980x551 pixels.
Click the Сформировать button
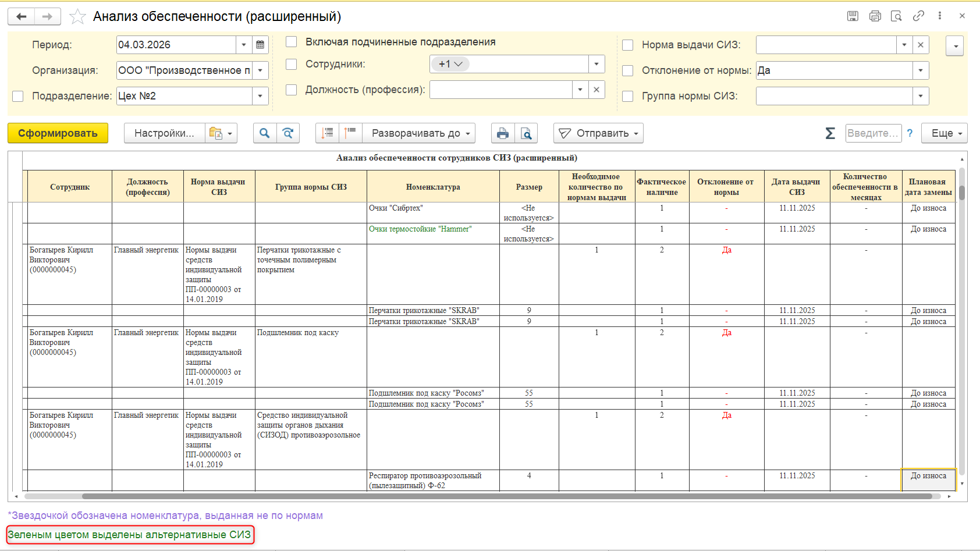pyautogui.click(x=58, y=133)
